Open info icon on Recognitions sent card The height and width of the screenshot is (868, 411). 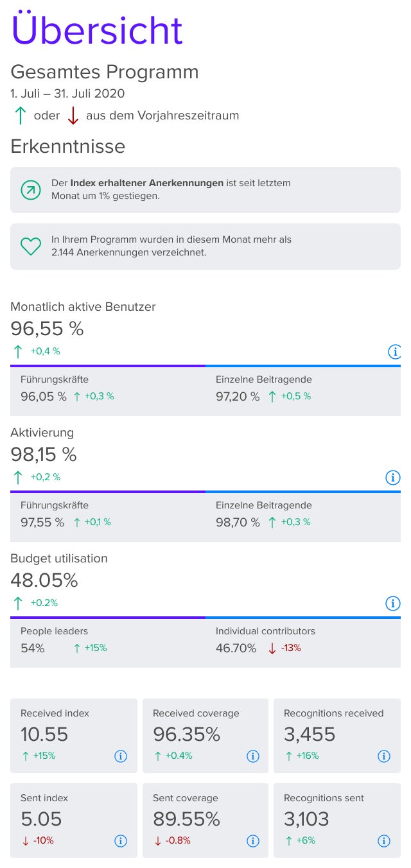click(x=383, y=841)
